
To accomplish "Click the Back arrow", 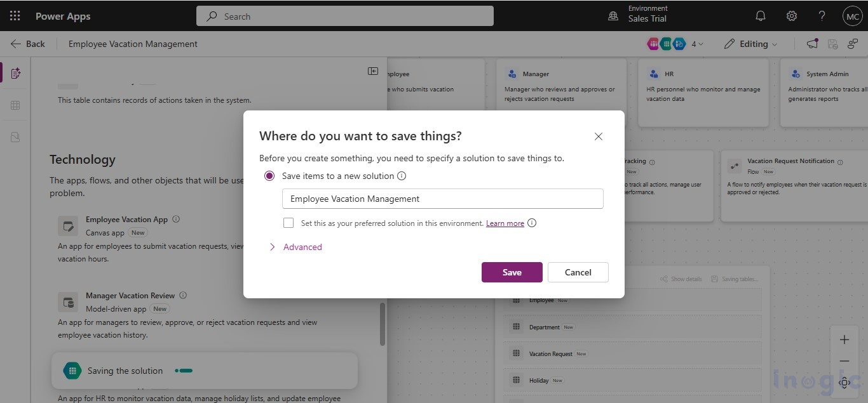I will click(16, 44).
